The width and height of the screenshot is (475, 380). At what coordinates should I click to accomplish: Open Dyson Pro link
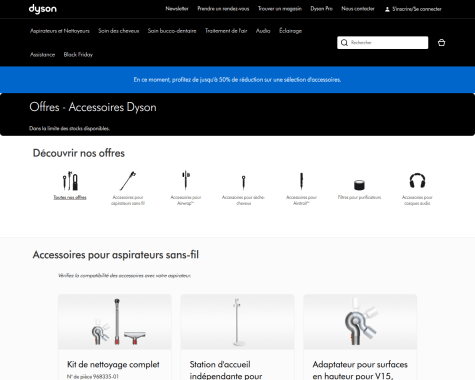(321, 9)
